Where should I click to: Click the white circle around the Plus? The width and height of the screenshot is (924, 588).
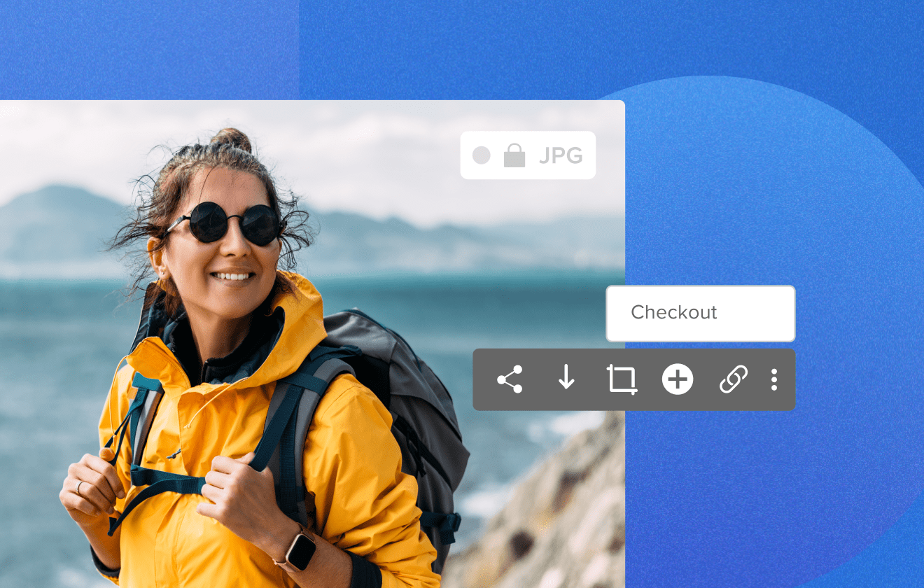tap(677, 380)
